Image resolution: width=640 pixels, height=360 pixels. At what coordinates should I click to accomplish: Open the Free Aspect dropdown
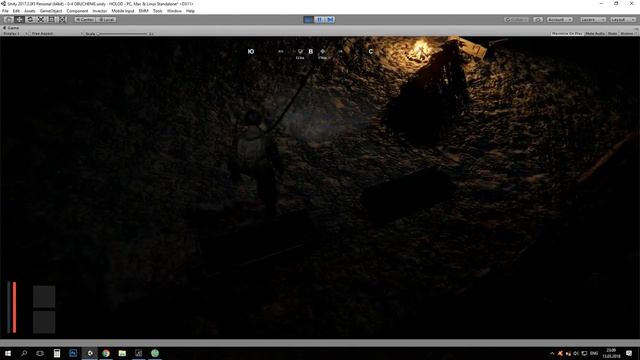(56, 33)
